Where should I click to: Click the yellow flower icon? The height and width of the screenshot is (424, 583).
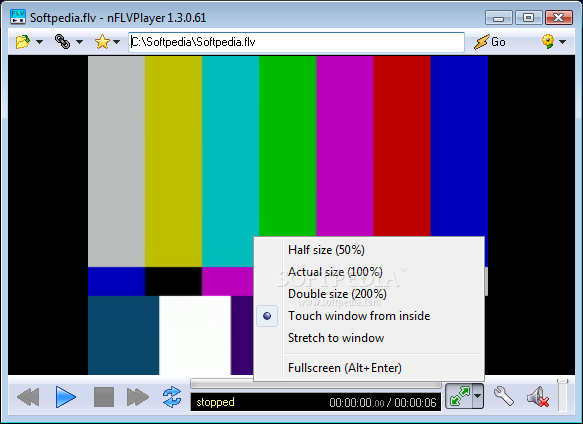[548, 42]
